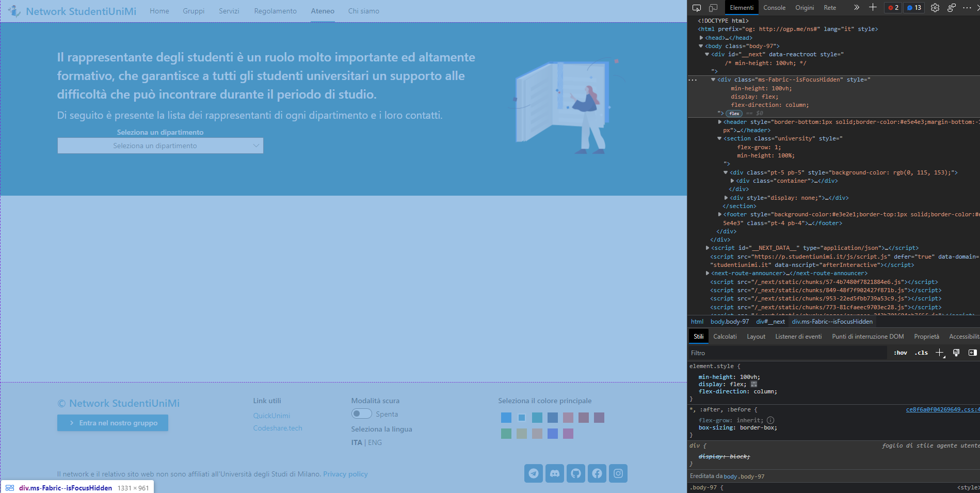Switch site language to ENG

tap(375, 442)
